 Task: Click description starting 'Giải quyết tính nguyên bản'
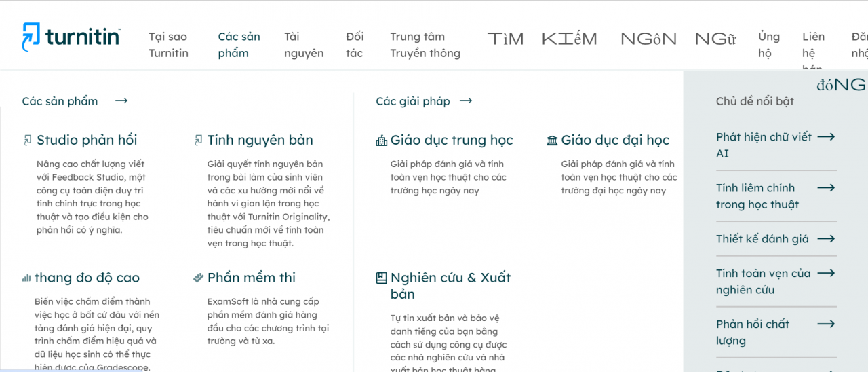coord(269,204)
